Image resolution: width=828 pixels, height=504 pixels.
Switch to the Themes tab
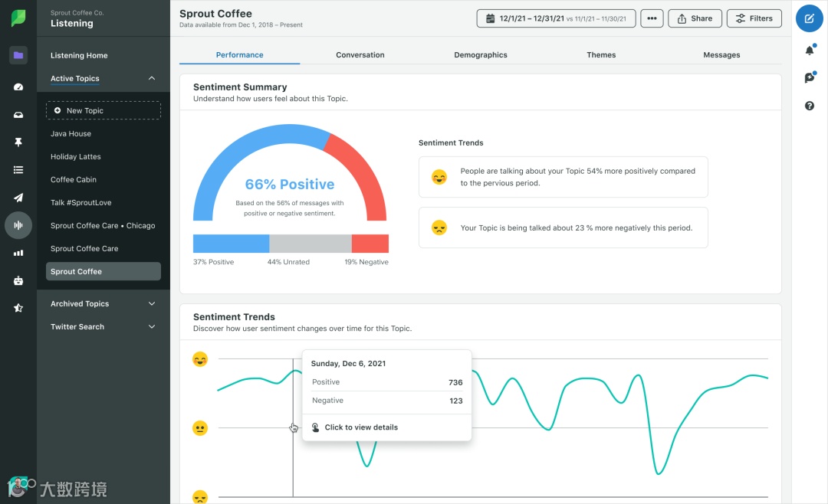click(601, 55)
